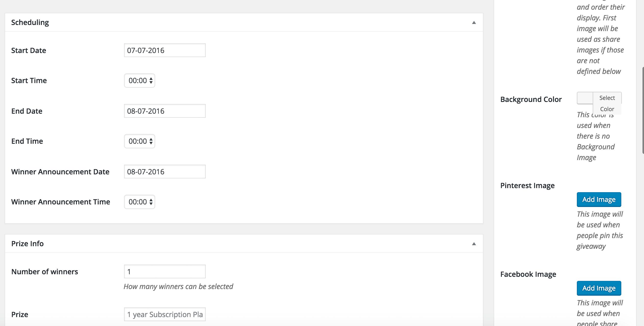Click the Background Color swatch
644x326 pixels.
(x=585, y=98)
